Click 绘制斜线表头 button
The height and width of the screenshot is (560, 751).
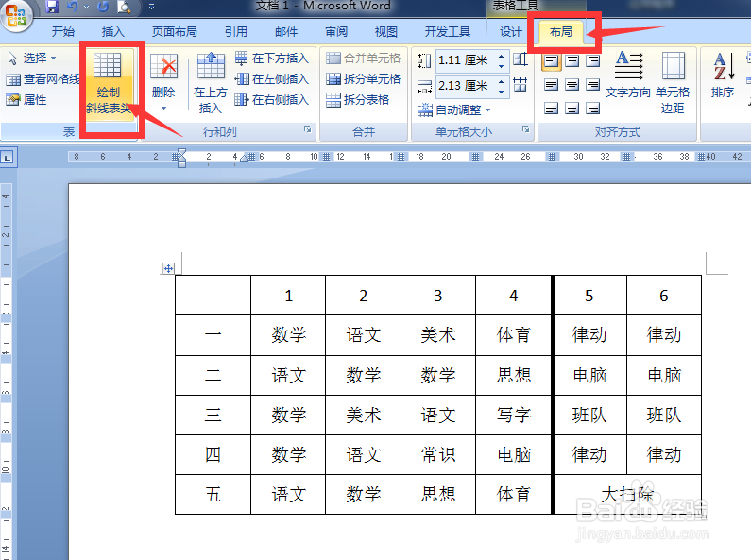coord(108,84)
